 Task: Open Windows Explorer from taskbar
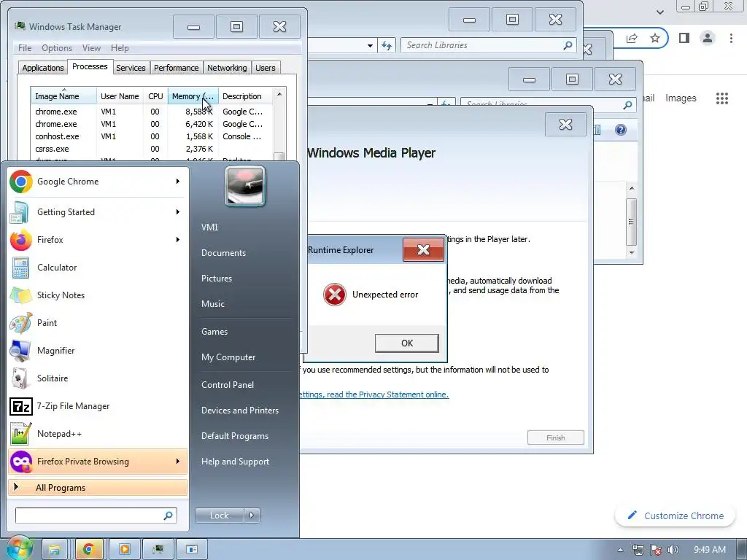click(x=54, y=550)
